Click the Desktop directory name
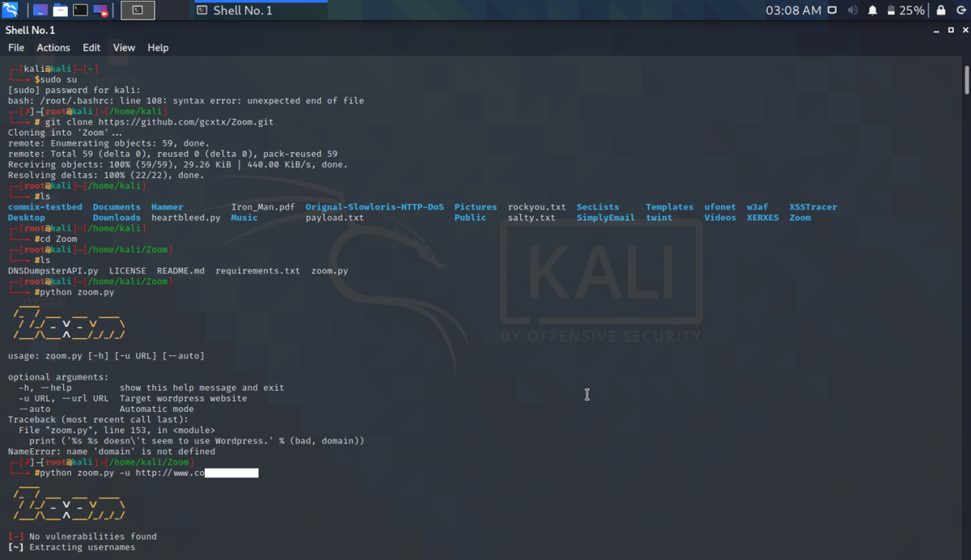Screen dimensions: 971x560 27,218
